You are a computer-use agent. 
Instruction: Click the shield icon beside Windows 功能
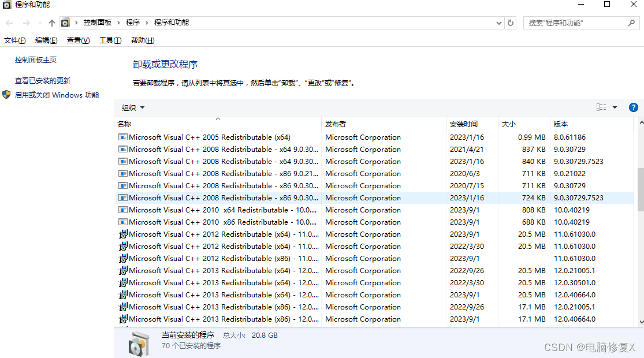(6, 95)
